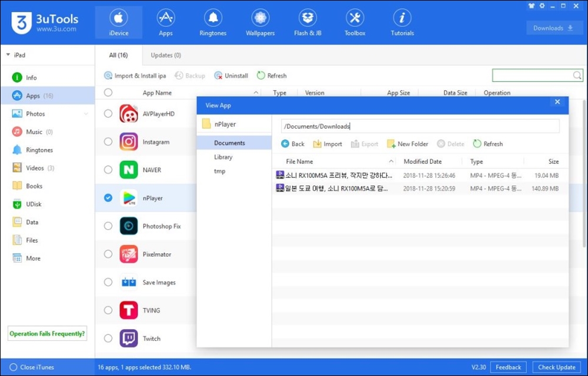Select the AVPlayerHD radio button
Screen dimensions: 588x376
[108, 113]
